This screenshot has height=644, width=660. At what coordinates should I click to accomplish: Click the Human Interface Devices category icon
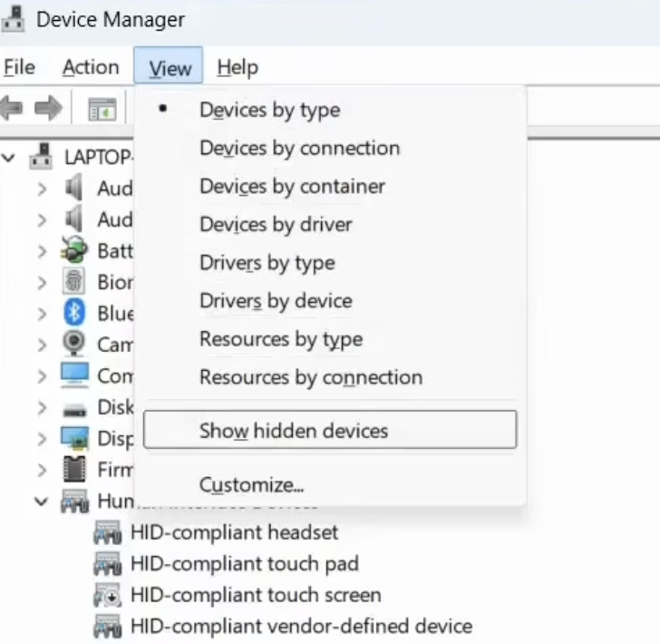(x=75, y=502)
